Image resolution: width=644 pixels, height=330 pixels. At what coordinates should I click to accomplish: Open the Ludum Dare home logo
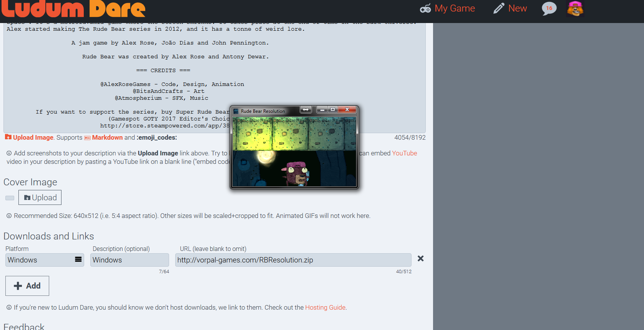click(73, 8)
